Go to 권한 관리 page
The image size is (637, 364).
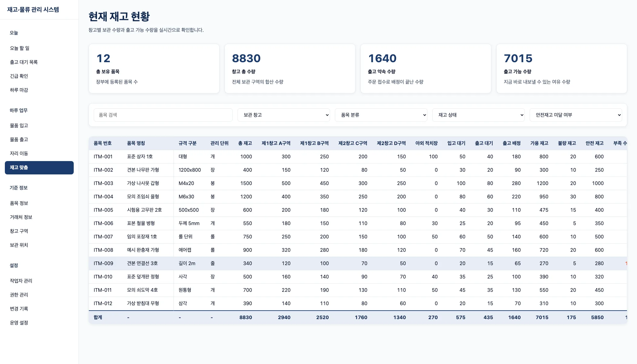tap(39, 295)
